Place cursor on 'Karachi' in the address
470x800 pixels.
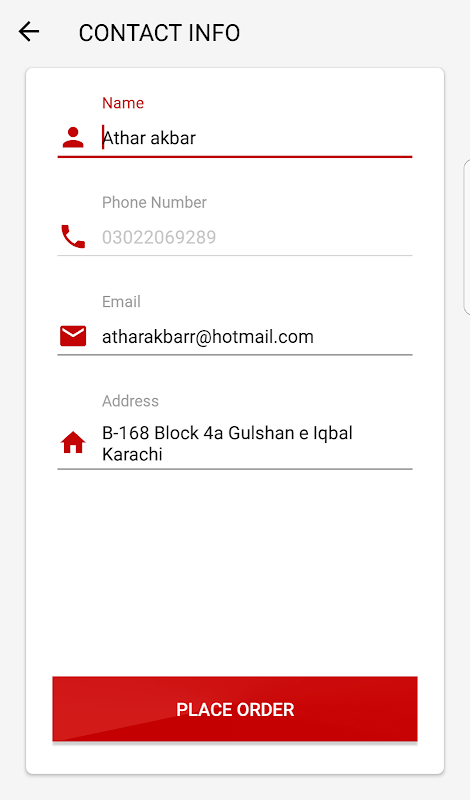[132, 454]
